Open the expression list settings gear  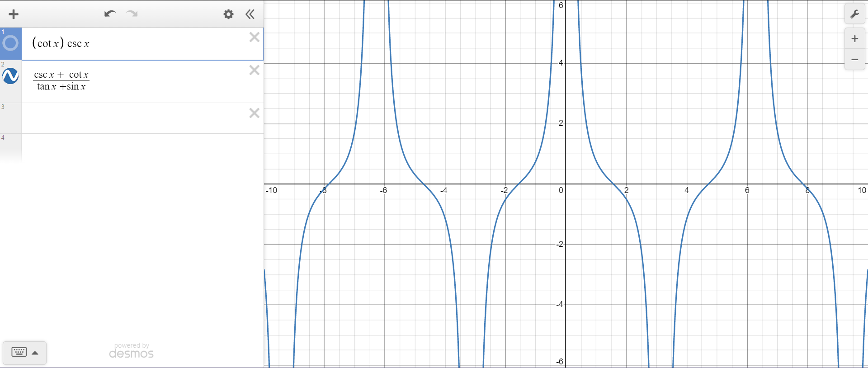[x=229, y=14]
